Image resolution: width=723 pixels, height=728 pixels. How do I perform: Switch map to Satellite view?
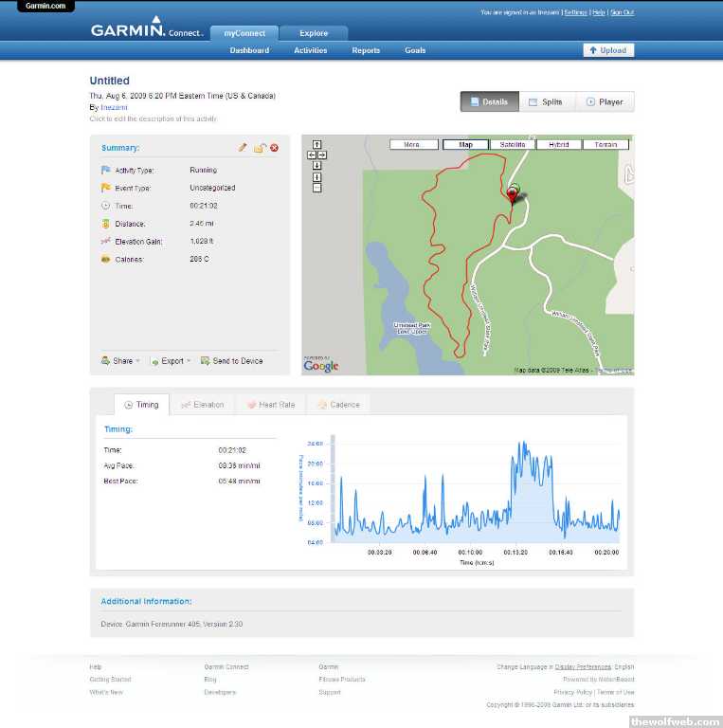click(x=513, y=145)
